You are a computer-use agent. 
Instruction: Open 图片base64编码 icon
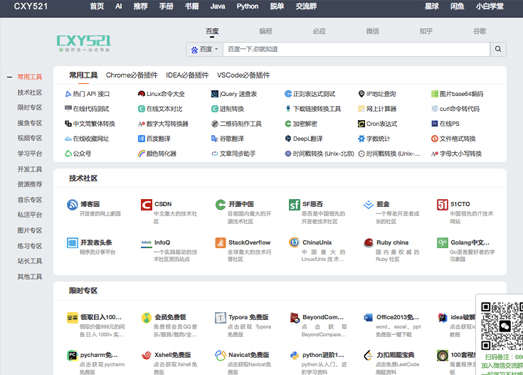pyautogui.click(x=434, y=94)
